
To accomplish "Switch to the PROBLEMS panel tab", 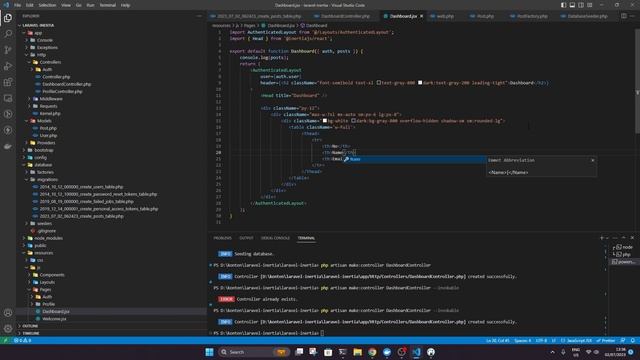I will click(222, 238).
